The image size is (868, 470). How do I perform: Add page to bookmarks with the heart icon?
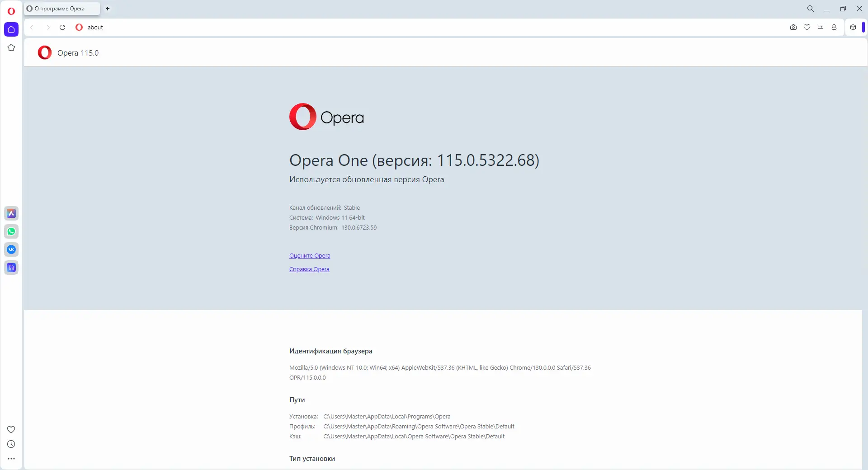pos(807,27)
